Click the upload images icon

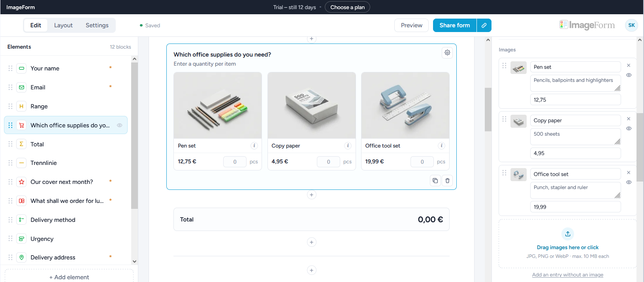point(568,234)
